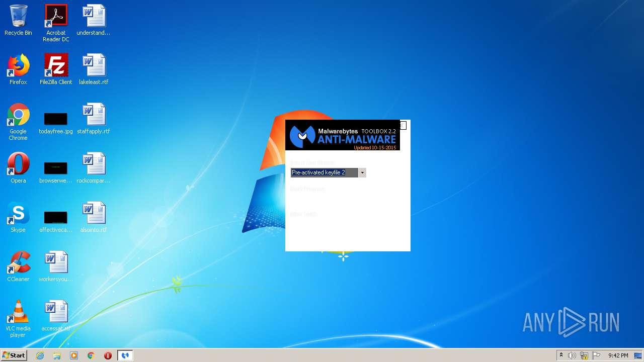Viewport: 644px width, 362px height.
Task: Select the Skype desktop shortcut
Action: [x=18, y=217]
